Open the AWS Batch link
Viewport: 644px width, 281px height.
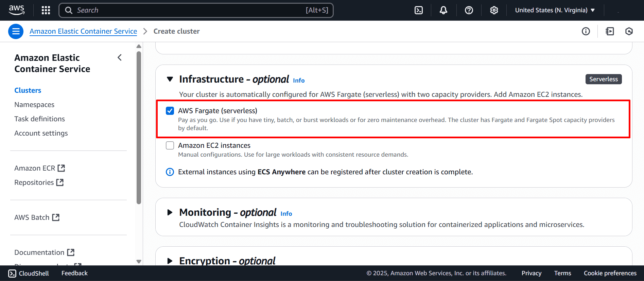(32, 217)
